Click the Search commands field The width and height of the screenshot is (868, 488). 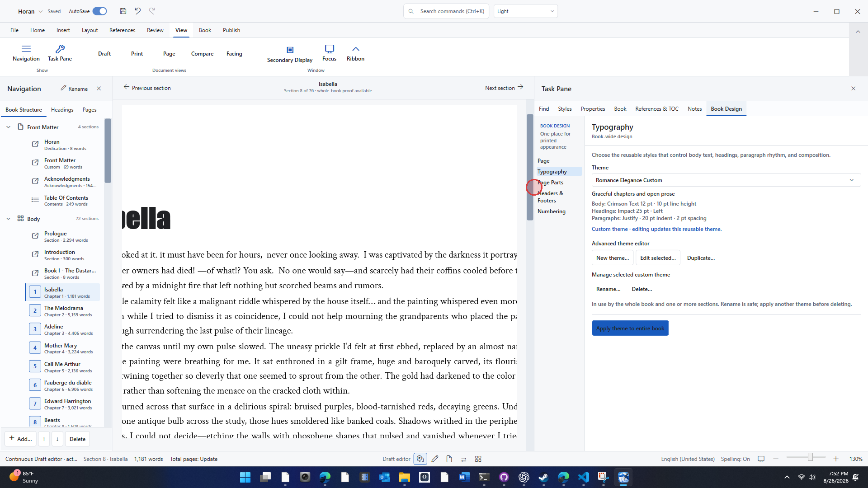446,11
